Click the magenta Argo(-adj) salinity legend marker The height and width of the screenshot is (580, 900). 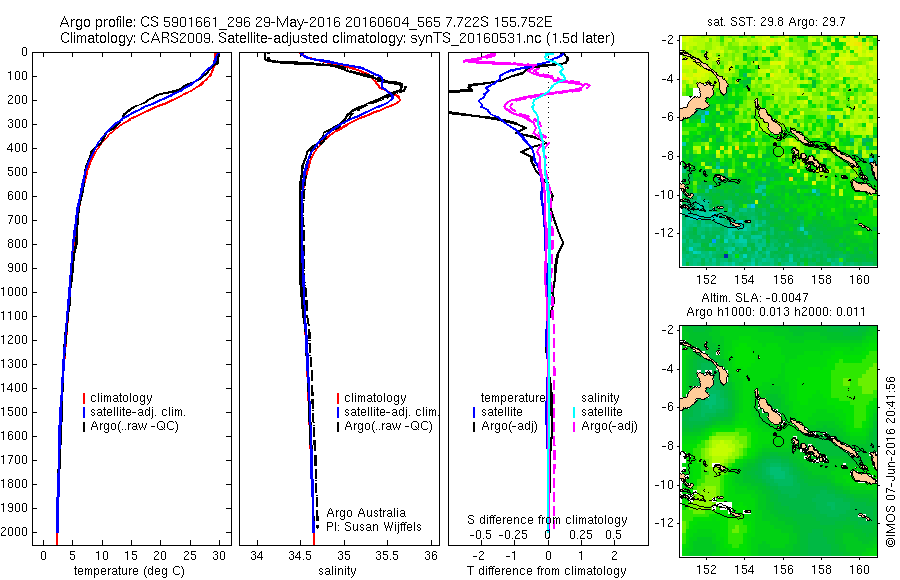(574, 427)
